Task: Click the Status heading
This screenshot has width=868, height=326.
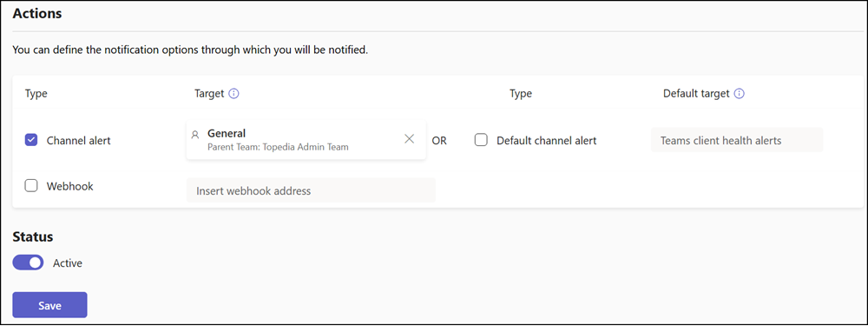Action: (x=33, y=236)
